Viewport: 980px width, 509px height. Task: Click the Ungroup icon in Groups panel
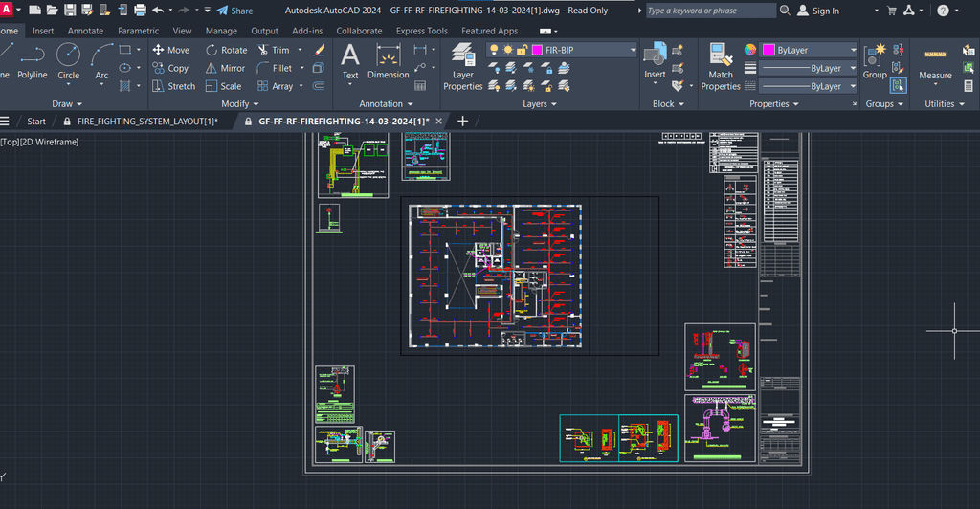click(x=898, y=50)
